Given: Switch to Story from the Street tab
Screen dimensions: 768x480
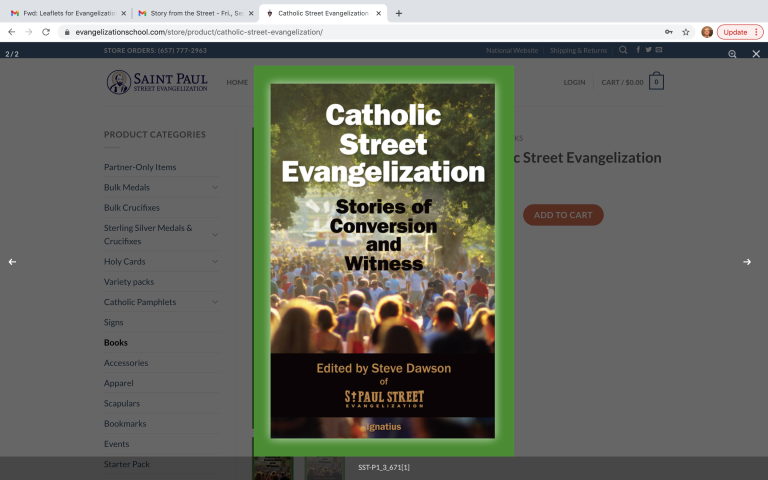Looking at the screenshot, I should (196, 13).
